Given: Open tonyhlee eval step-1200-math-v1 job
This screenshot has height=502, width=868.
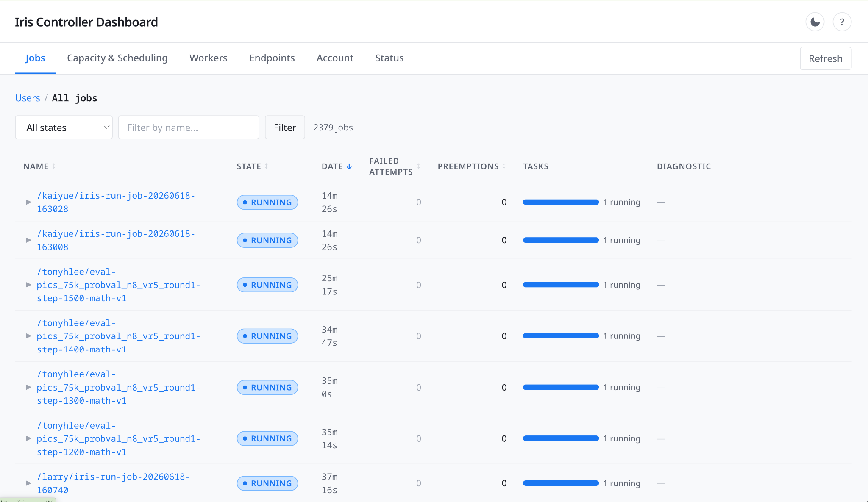Looking at the screenshot, I should [119, 438].
